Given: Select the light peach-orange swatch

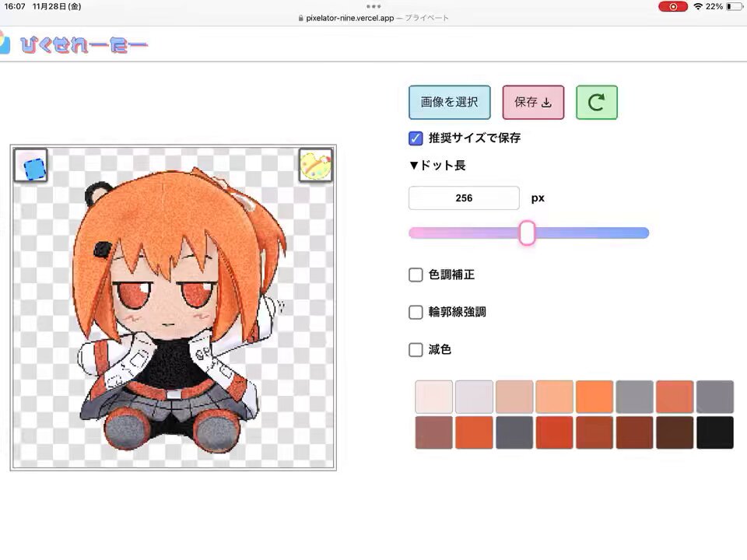Looking at the screenshot, I should pyautogui.click(x=554, y=397).
